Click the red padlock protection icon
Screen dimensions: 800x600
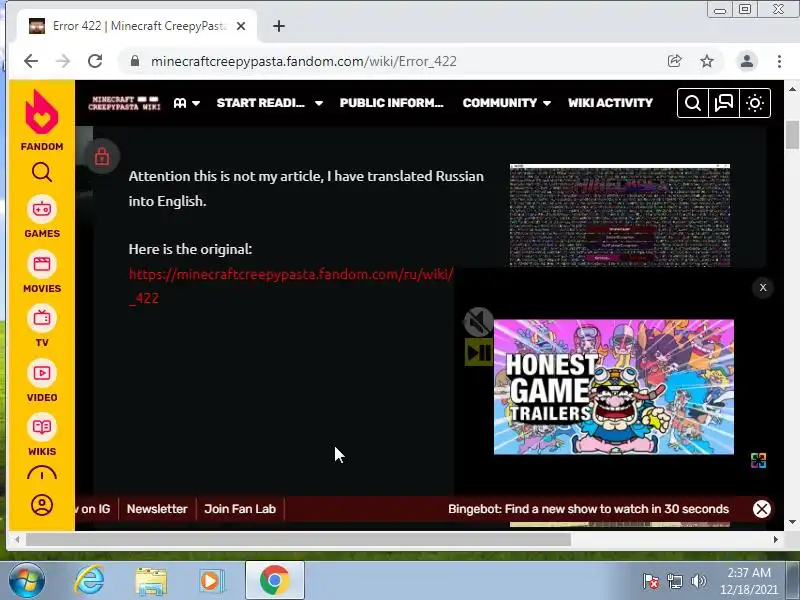(102, 156)
